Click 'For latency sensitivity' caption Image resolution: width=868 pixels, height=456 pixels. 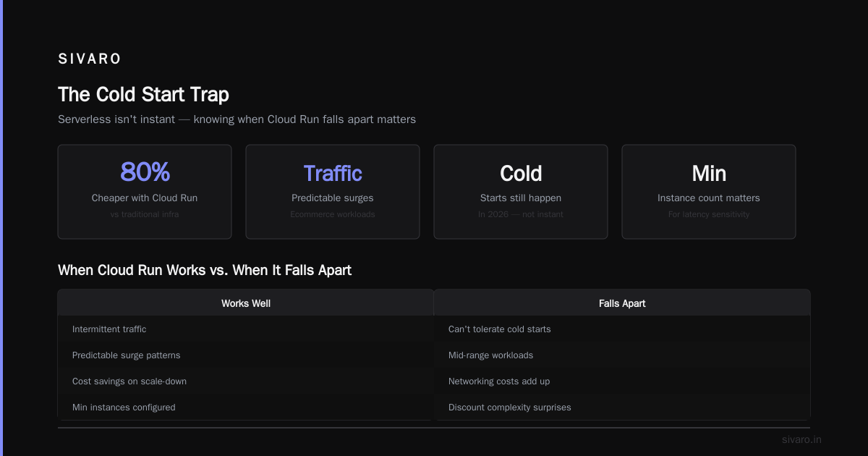(709, 214)
